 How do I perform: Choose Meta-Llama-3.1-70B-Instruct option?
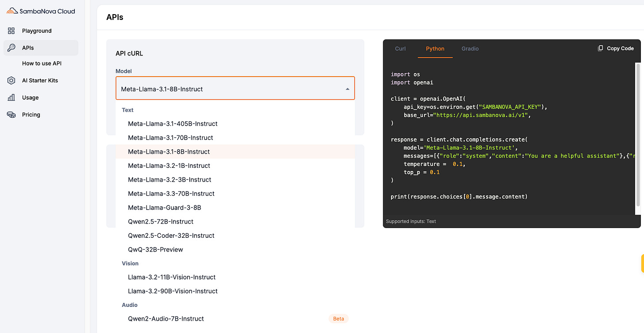[x=235, y=138]
